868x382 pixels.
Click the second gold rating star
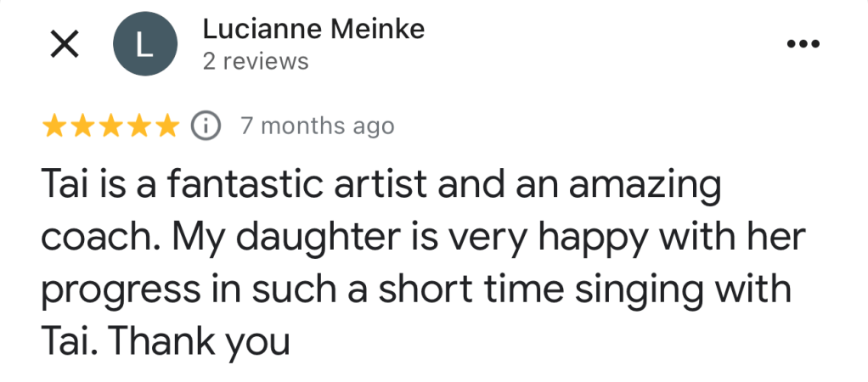[83, 126]
